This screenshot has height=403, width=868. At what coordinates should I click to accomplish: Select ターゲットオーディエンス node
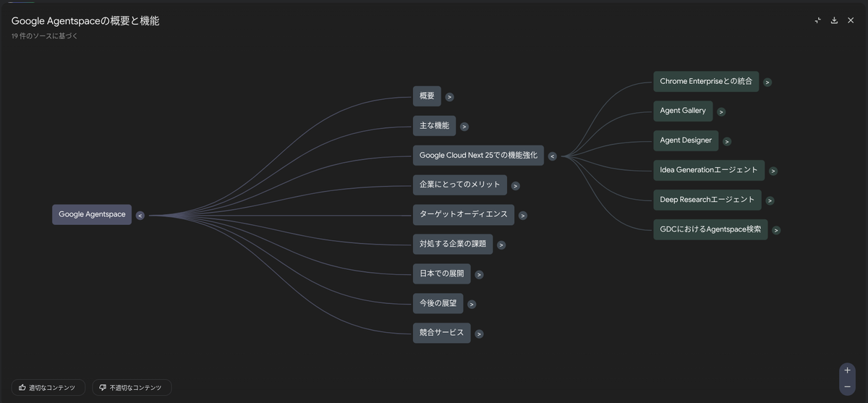point(464,214)
